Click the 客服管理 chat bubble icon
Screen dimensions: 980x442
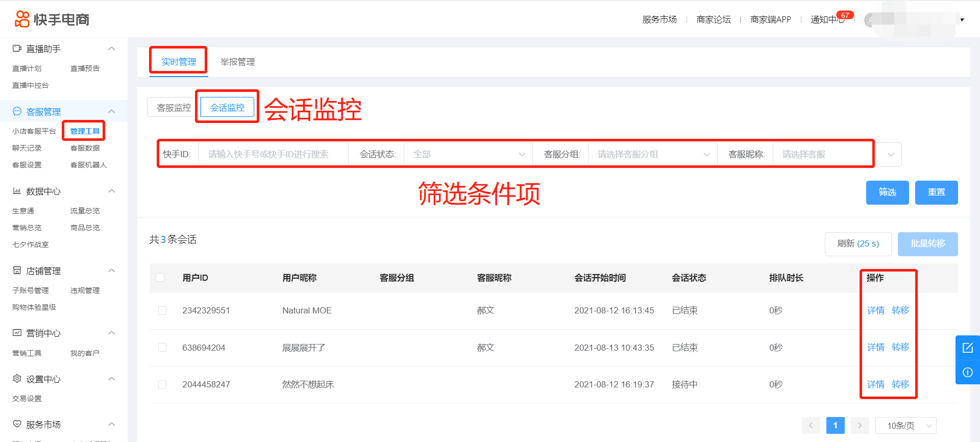click(x=17, y=111)
